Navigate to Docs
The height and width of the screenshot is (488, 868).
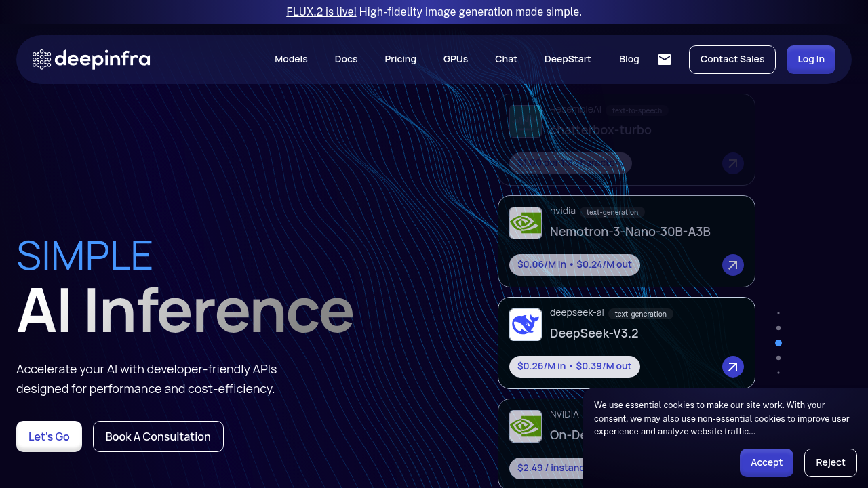coord(346,60)
